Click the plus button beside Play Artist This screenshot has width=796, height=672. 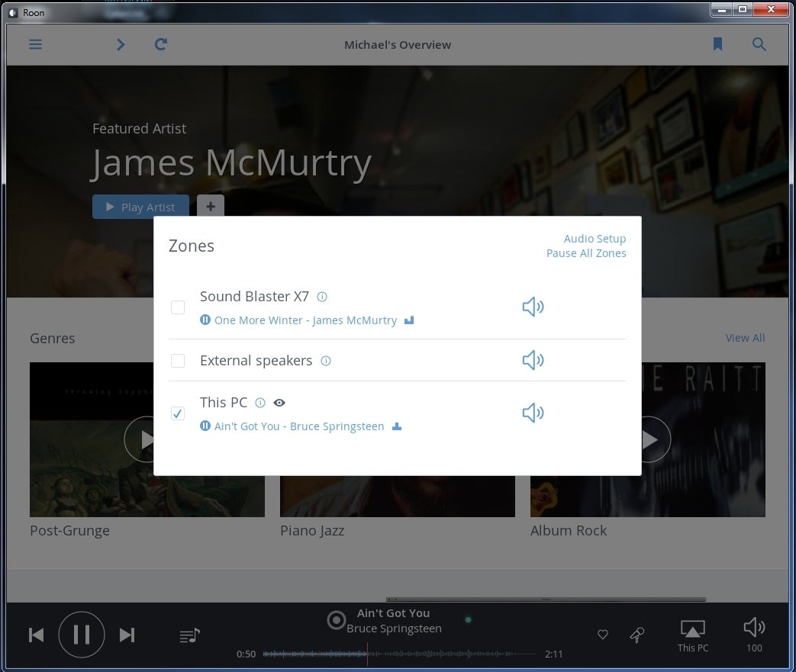pos(211,206)
